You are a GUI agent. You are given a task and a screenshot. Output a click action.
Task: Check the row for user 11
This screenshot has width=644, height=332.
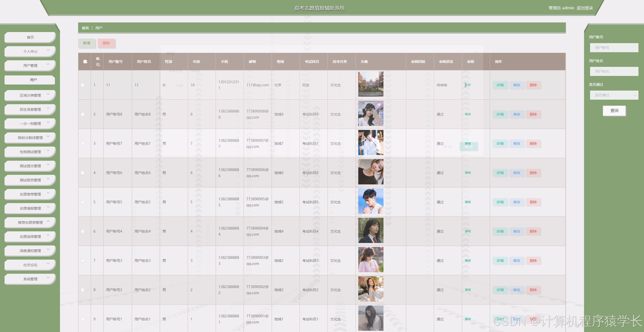(x=83, y=85)
